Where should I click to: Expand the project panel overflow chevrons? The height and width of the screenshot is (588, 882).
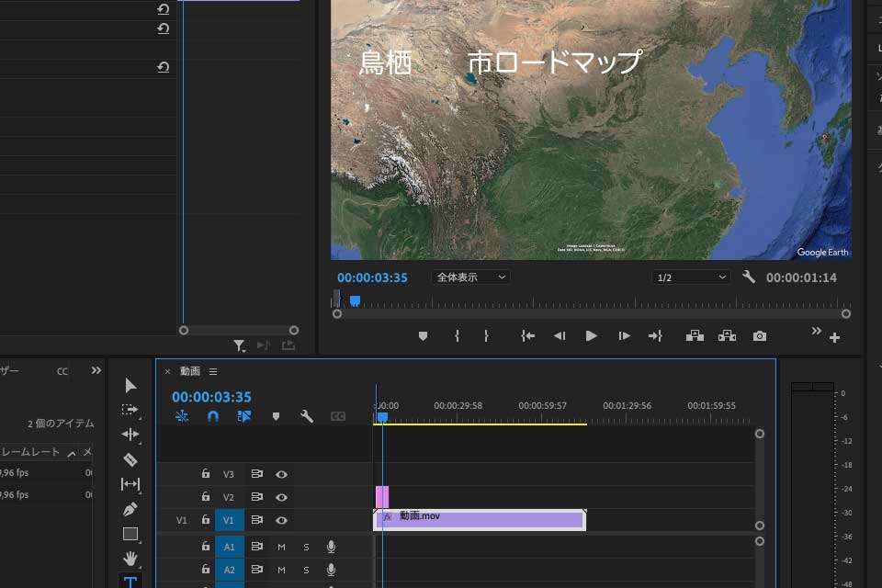click(96, 371)
